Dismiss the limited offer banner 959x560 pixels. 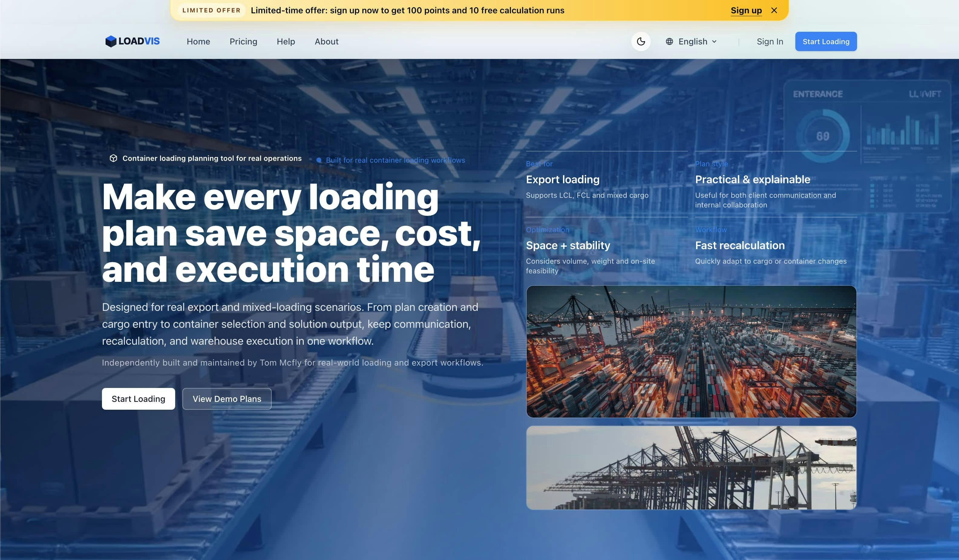(774, 10)
